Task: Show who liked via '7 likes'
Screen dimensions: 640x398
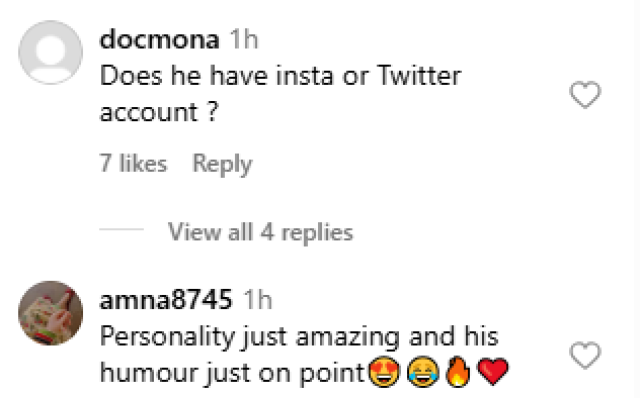Action: pos(133,164)
